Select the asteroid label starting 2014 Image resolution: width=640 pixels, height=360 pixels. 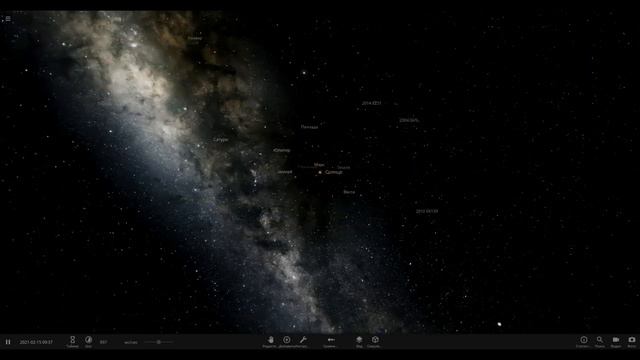coord(371,103)
